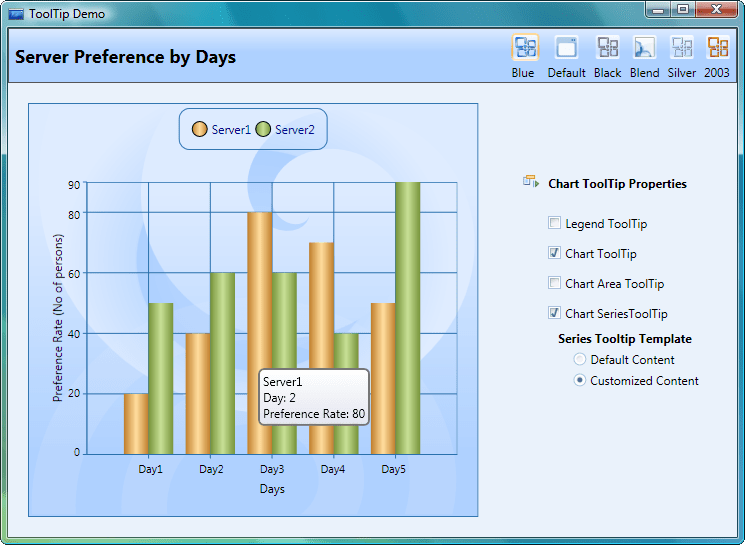
Task: Switch to the Default theme icon
Action: pyautogui.click(x=566, y=48)
